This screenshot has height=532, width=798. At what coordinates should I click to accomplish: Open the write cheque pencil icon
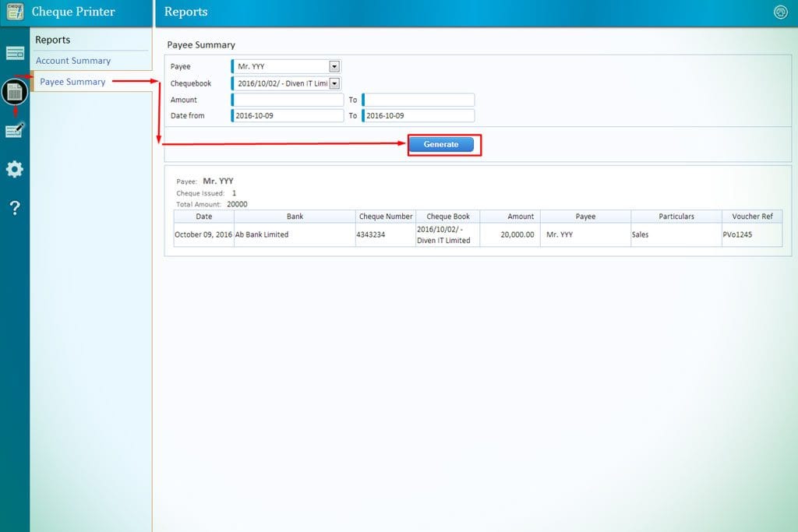15,130
